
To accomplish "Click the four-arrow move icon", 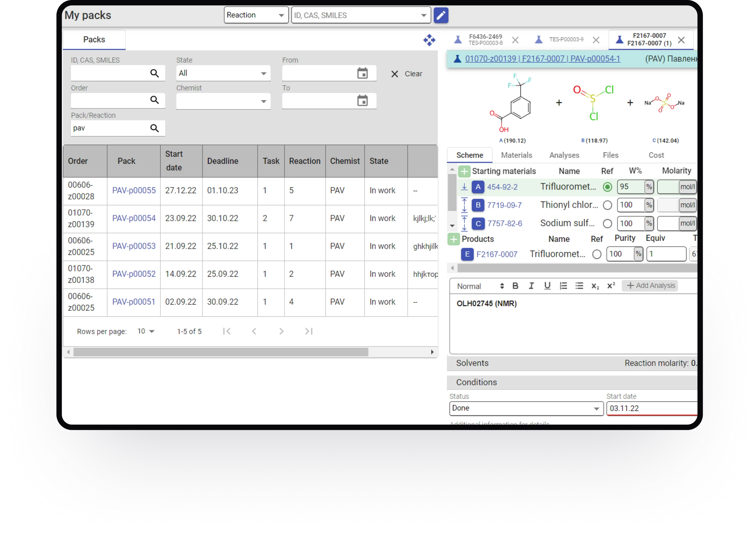I will (429, 40).
